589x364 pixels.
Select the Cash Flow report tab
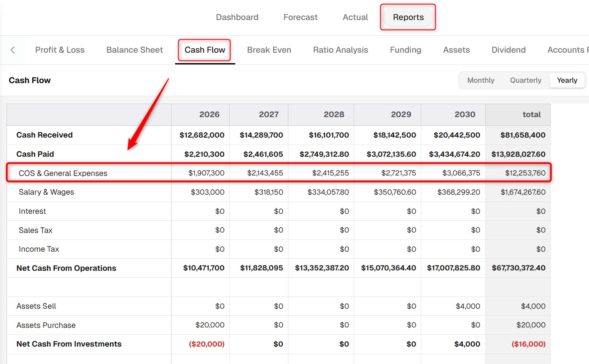tap(205, 50)
